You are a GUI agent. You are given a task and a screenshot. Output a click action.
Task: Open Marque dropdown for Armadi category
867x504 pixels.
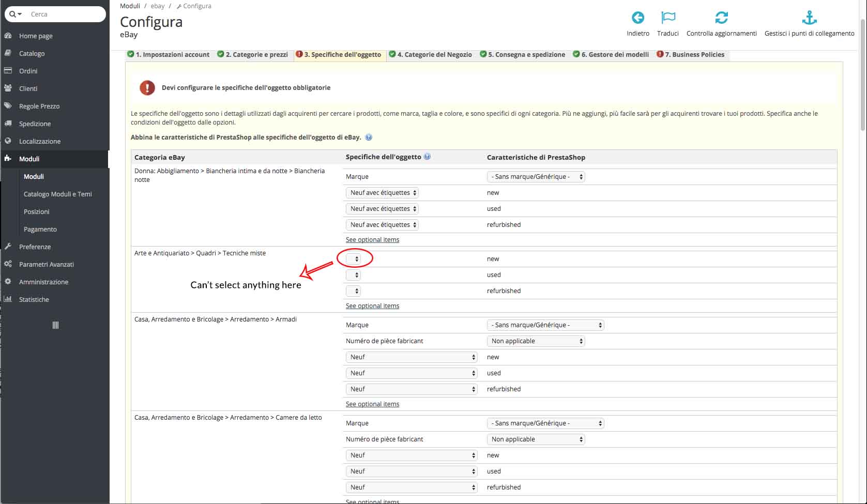tap(545, 325)
